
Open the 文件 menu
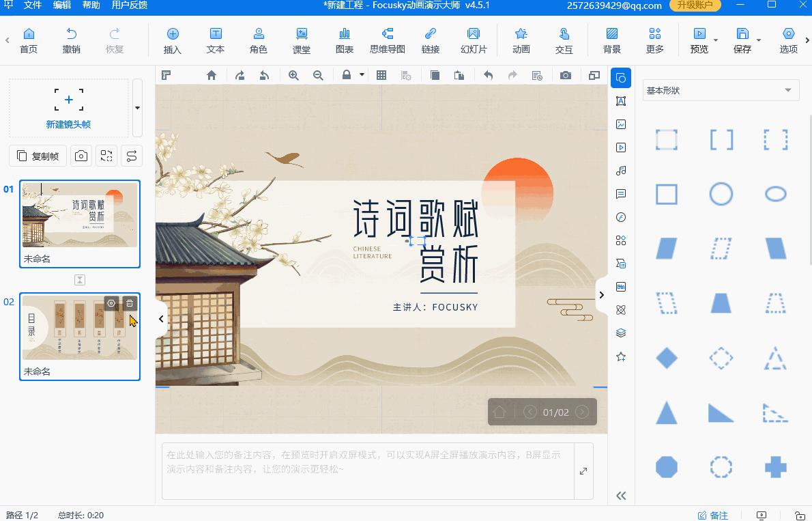click(x=32, y=5)
